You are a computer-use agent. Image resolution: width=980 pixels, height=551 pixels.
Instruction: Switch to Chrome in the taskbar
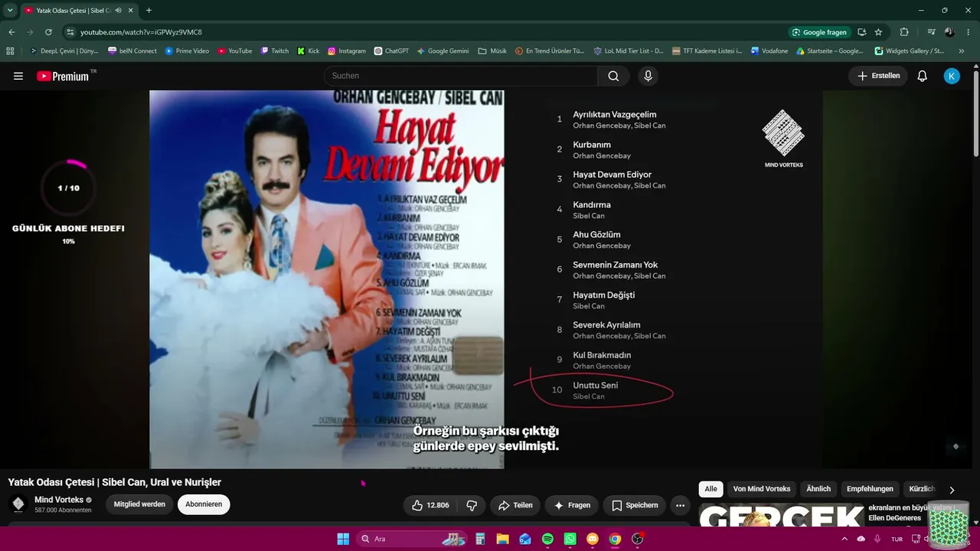[615, 539]
